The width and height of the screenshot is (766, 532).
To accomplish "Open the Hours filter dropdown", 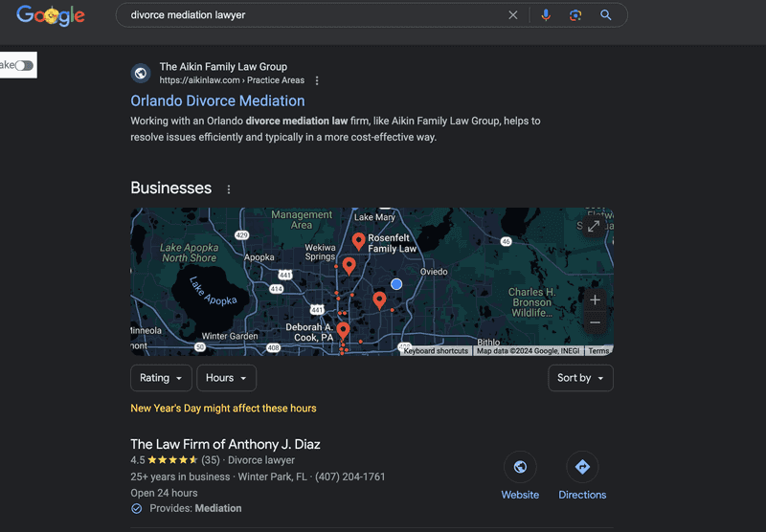I will click(226, 378).
